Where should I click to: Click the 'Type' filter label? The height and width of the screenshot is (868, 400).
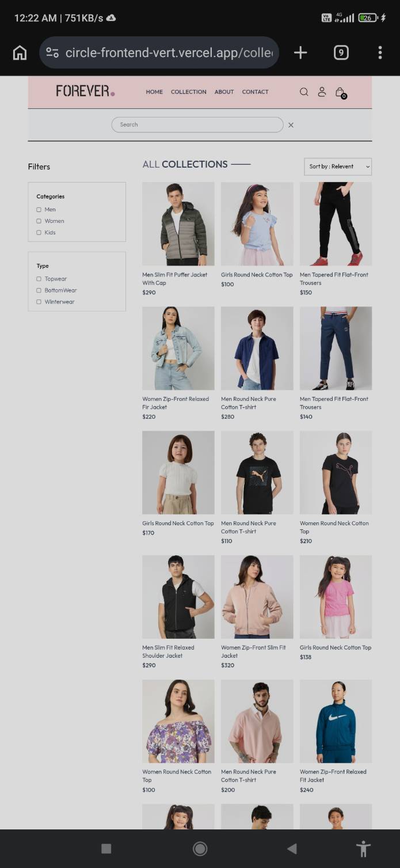(x=43, y=266)
